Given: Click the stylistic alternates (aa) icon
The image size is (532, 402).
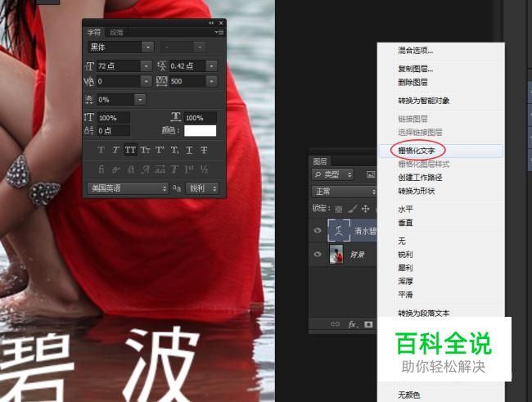Looking at the screenshot, I should [160, 169].
